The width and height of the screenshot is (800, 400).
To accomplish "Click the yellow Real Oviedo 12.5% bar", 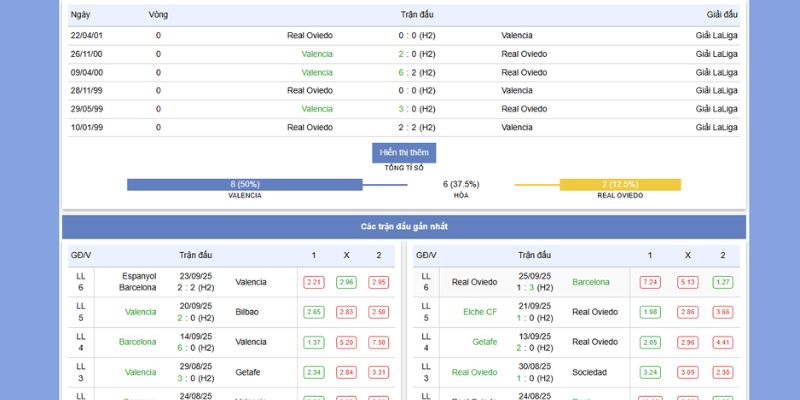I will tap(620, 184).
